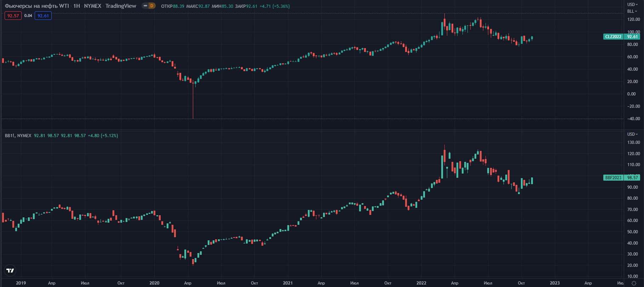This screenshot has height=287, width=644.
Task: Click the +4.80 (+5.12%) change in lower legend
Action: pos(103,135)
